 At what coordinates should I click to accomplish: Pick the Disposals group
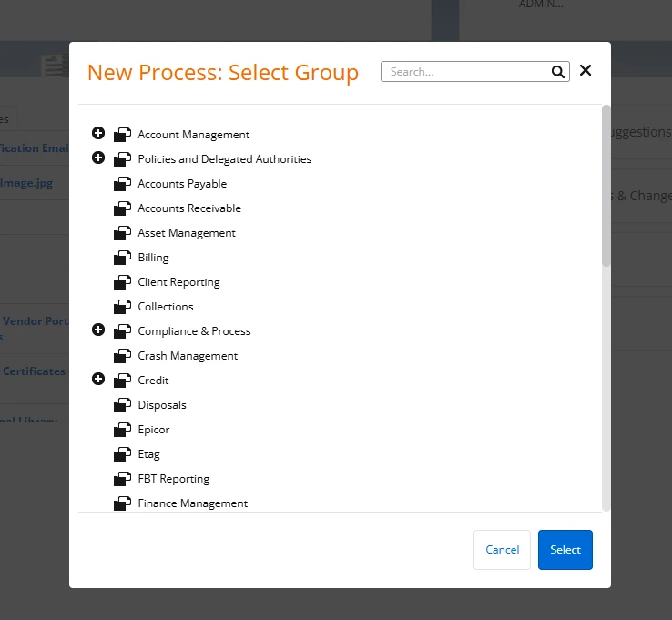click(x=162, y=405)
